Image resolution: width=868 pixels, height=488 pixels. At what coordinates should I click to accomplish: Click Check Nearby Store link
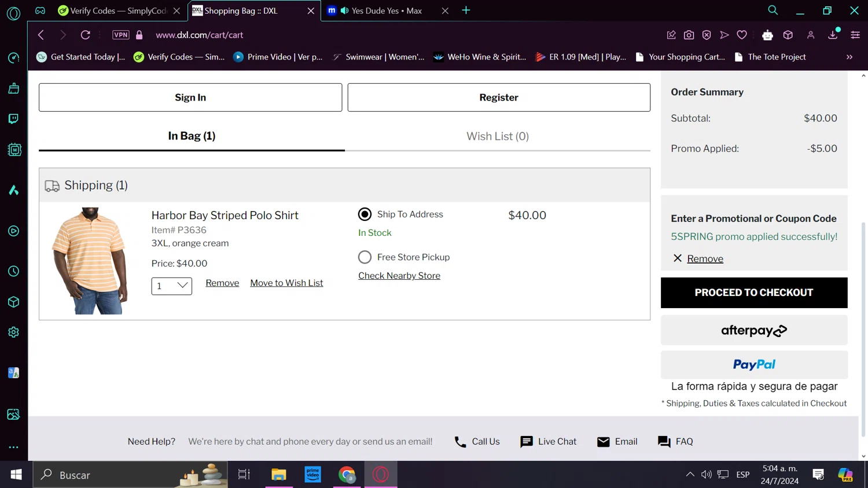(x=399, y=276)
